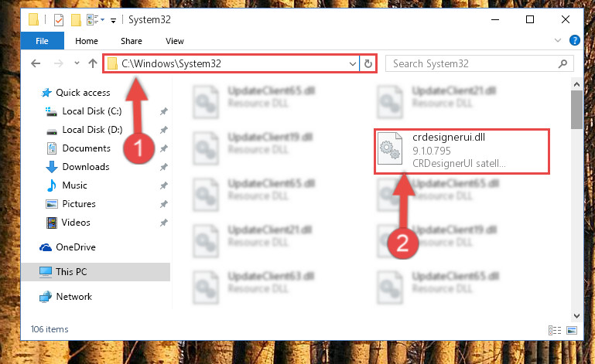The width and height of the screenshot is (595, 364).
Task: Select the crdesignerui.dll file
Action: 462,151
